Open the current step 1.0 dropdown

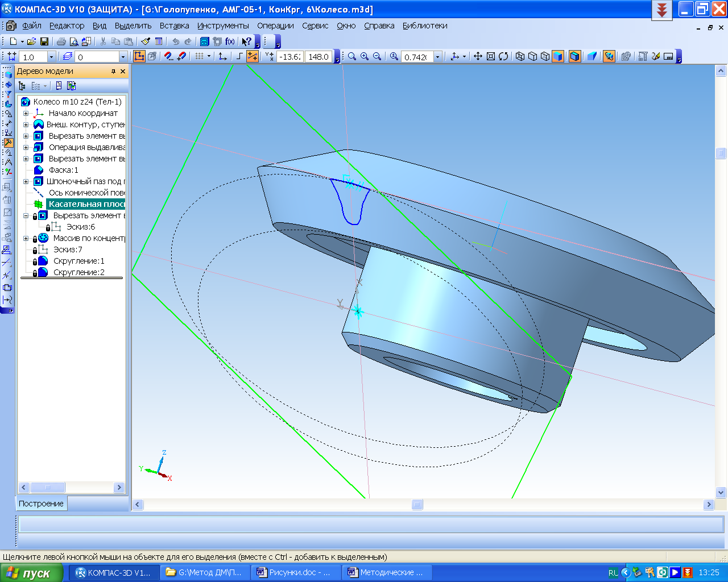coord(51,57)
